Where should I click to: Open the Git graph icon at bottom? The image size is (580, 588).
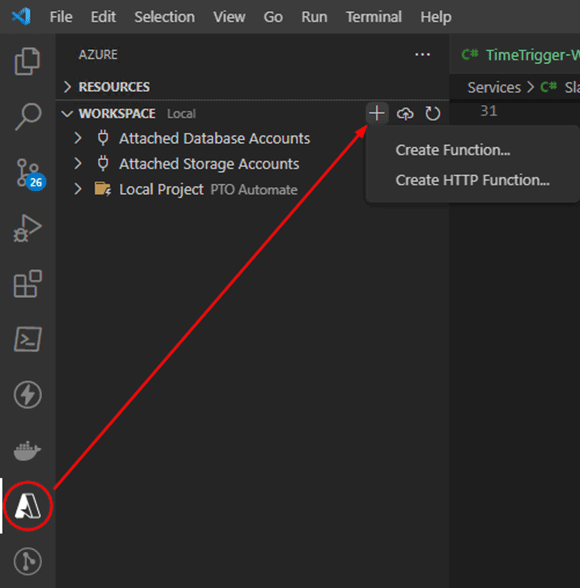(28, 561)
